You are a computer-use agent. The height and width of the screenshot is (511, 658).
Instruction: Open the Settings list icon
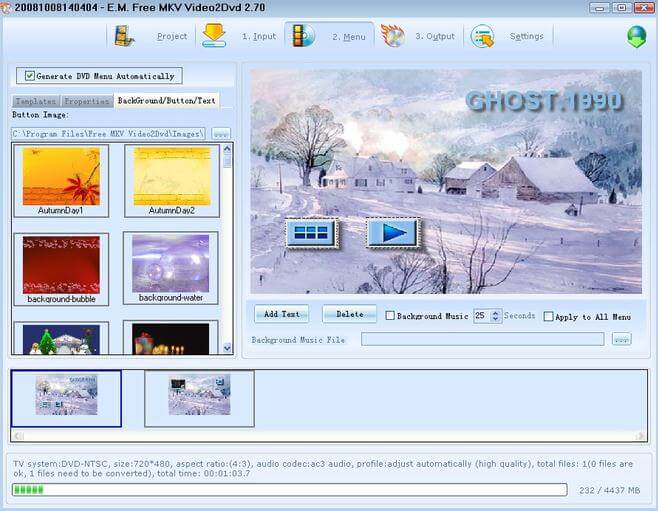pos(482,36)
